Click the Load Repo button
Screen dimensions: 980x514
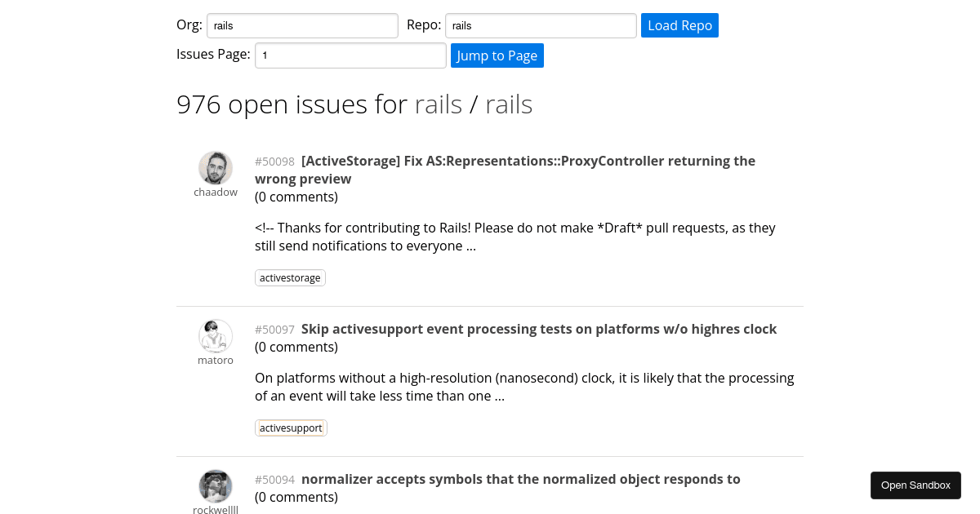pos(679,25)
